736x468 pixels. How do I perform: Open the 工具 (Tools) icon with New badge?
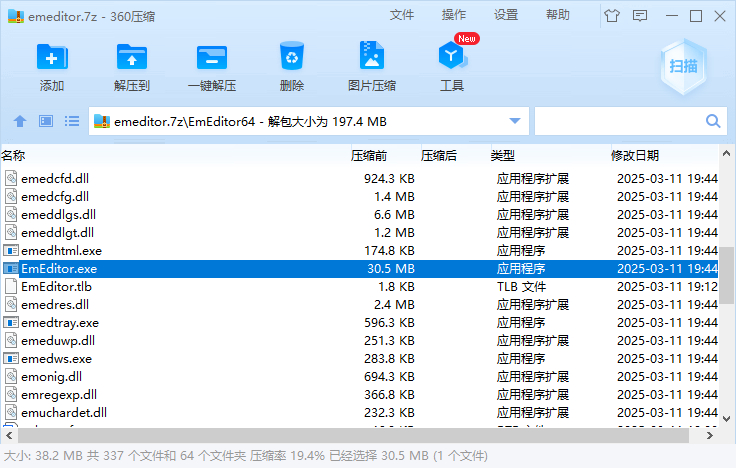(x=452, y=55)
